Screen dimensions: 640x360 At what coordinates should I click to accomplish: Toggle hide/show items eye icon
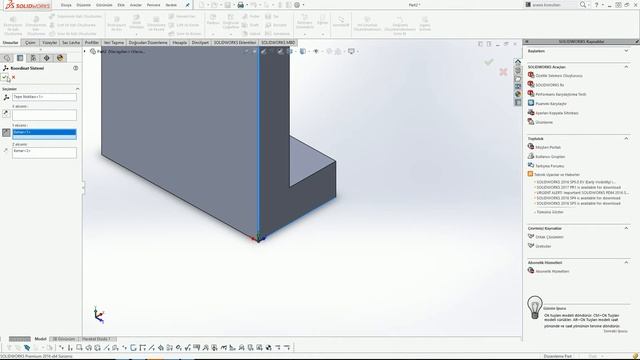(x=316, y=51)
